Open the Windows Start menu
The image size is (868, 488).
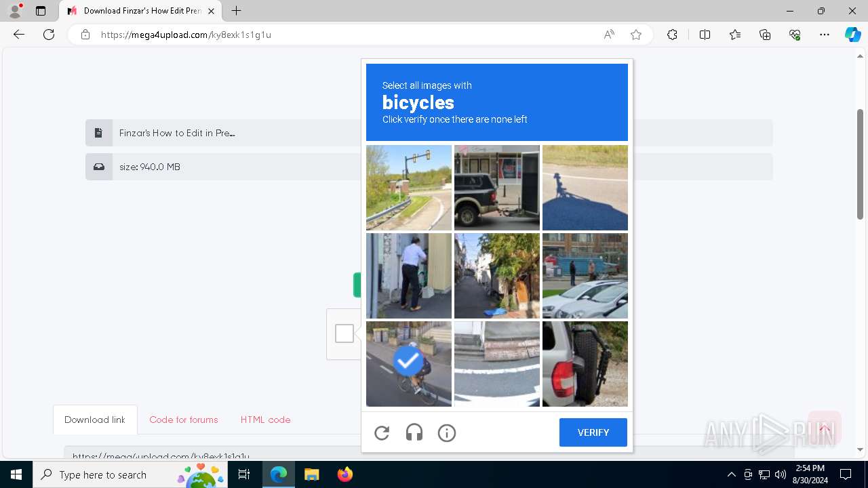[x=16, y=474]
